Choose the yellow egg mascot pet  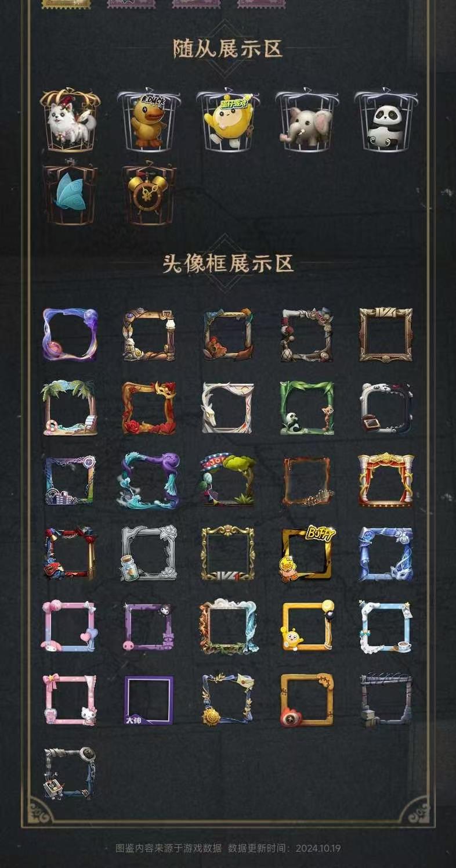(x=227, y=120)
